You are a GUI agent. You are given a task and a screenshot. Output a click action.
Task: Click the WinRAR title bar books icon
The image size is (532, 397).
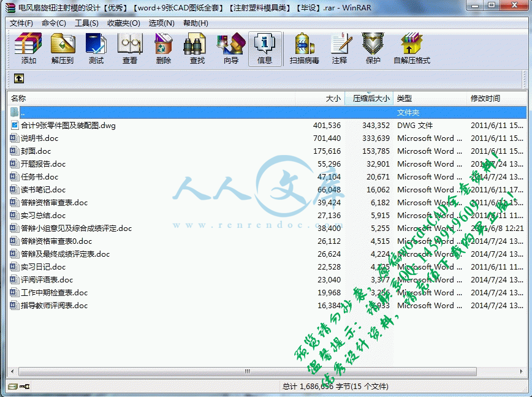10,7
